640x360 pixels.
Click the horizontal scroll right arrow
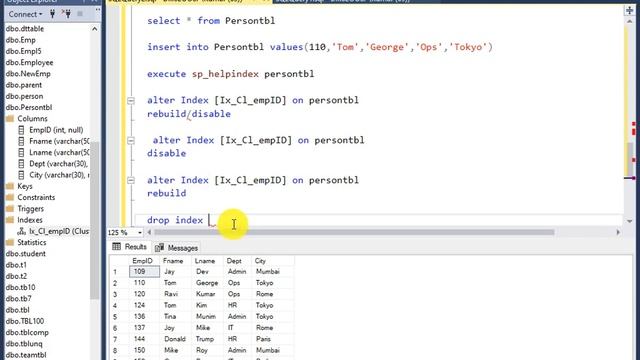point(618,232)
